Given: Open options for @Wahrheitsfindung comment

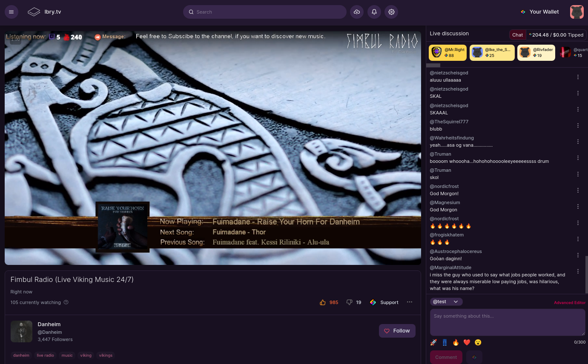Looking at the screenshot, I should coord(578,142).
